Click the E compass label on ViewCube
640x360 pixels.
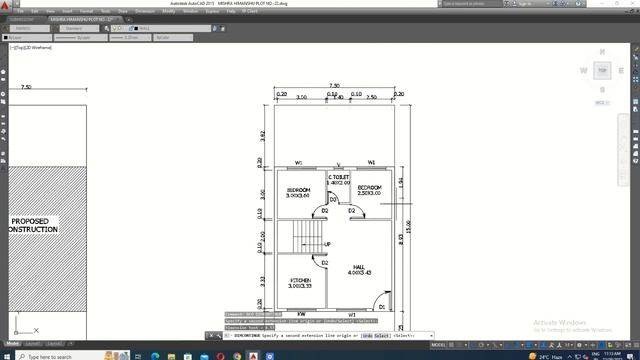tap(621, 71)
